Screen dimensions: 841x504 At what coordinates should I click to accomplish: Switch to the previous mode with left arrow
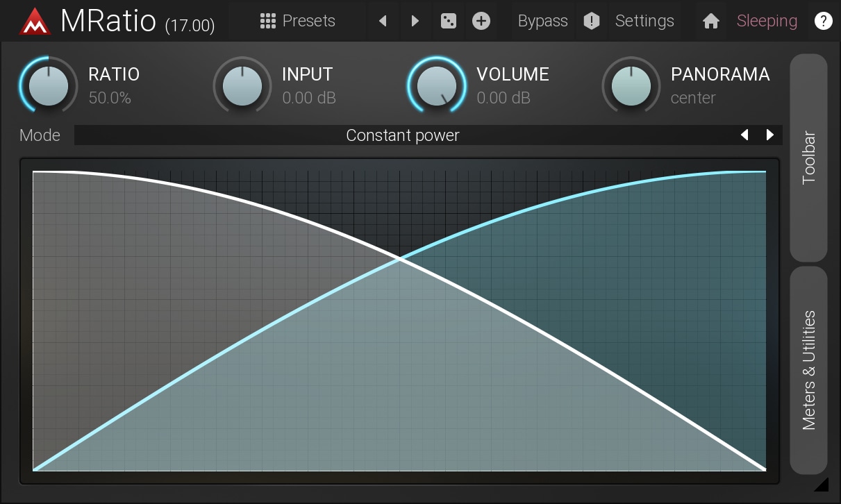click(x=744, y=135)
